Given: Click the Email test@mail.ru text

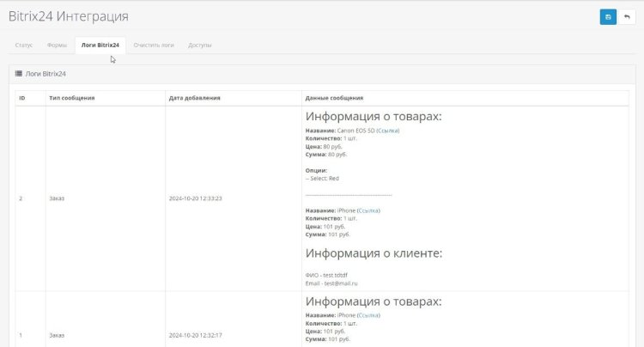Looking at the screenshot, I should click(331, 283).
